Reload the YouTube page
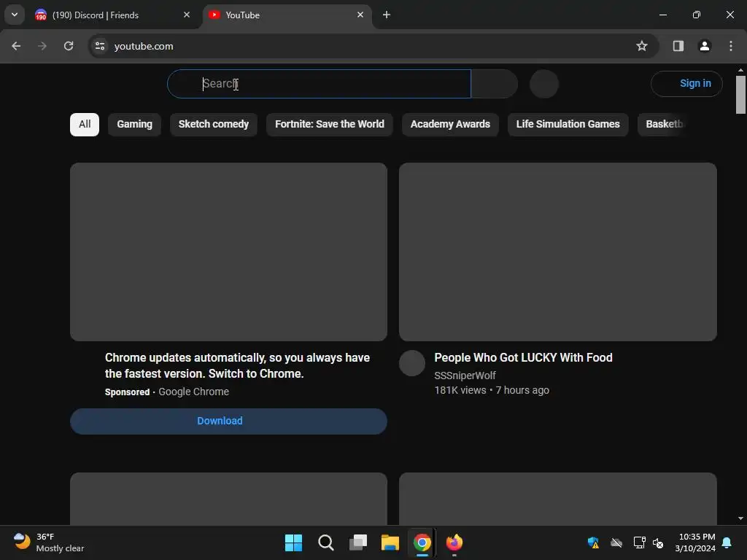Viewport: 747px width, 560px height. tap(69, 46)
